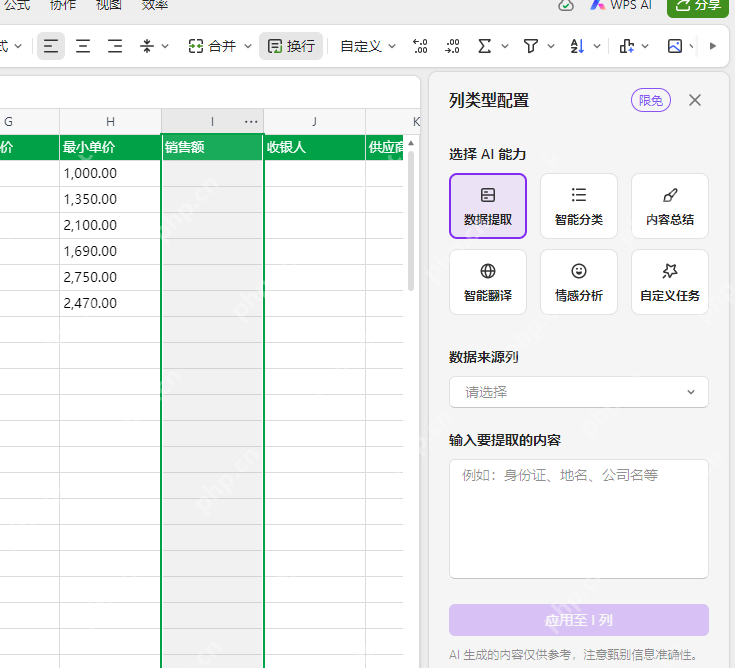Select column G header
Viewport: 735px width, 668px height.
29,122
